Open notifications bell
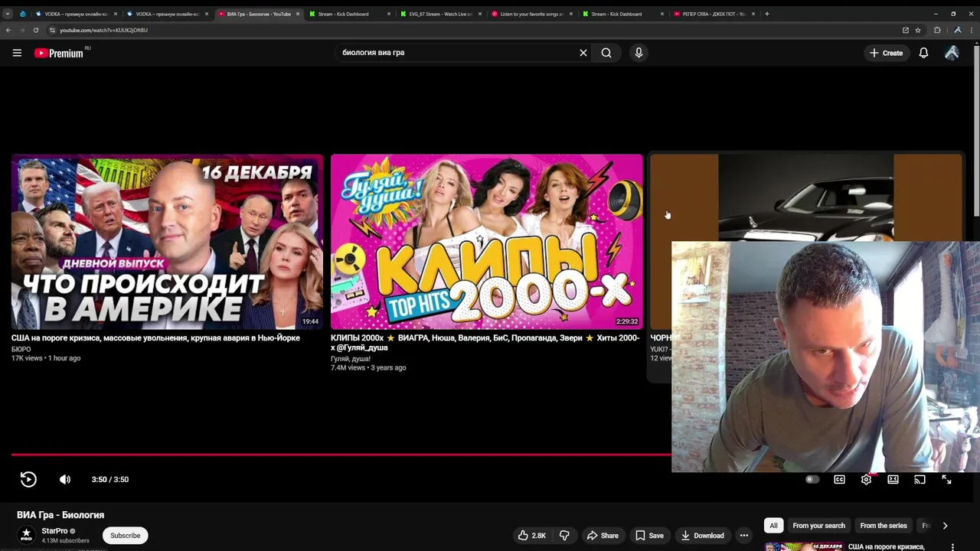980x551 pixels. (923, 53)
